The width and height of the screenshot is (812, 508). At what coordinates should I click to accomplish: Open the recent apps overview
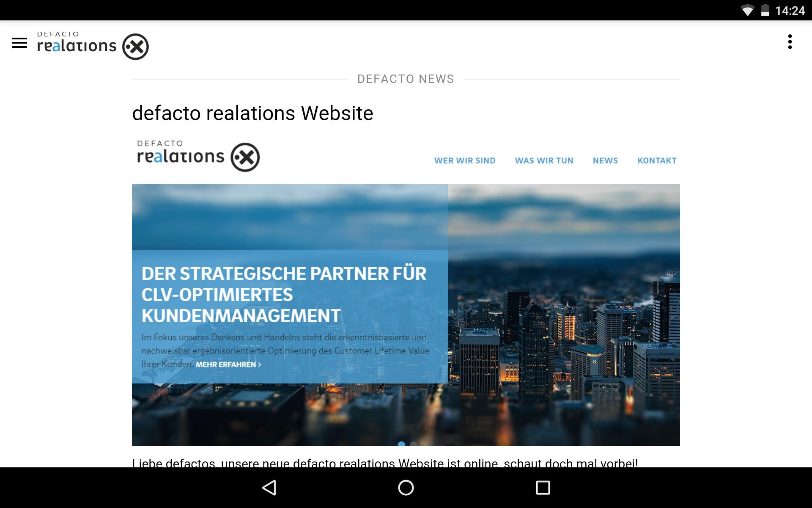click(543, 488)
